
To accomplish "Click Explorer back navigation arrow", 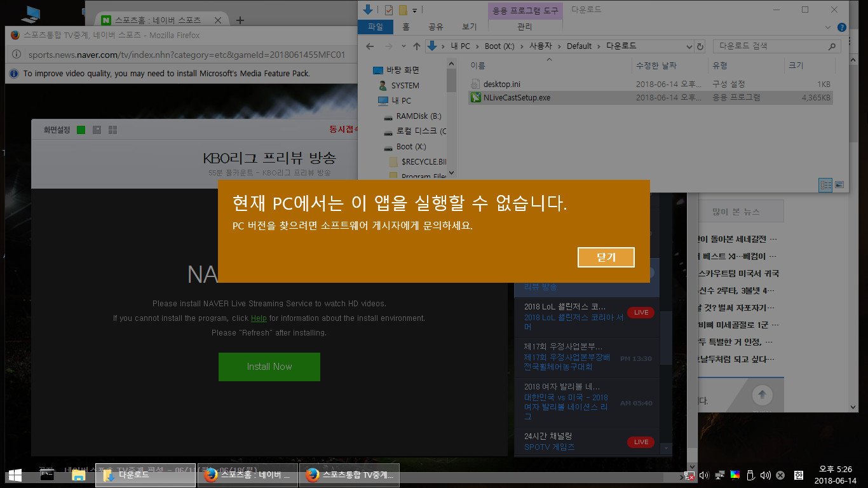I will click(370, 46).
